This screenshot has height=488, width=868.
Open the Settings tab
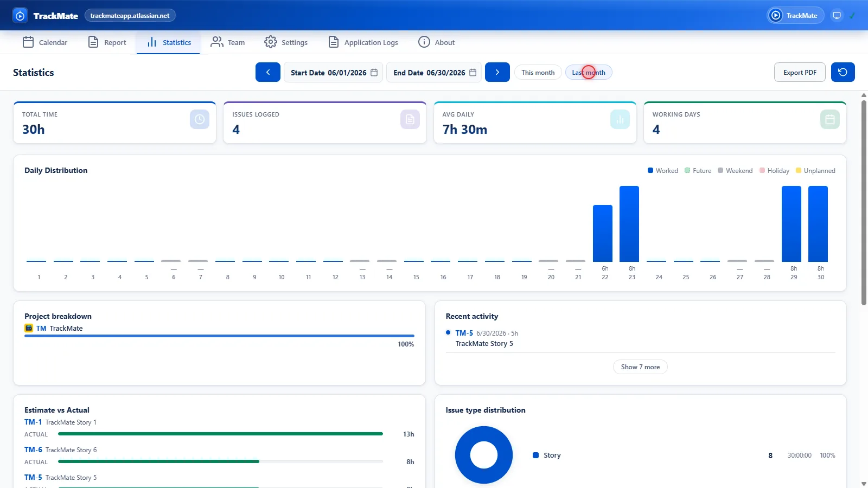tap(286, 42)
